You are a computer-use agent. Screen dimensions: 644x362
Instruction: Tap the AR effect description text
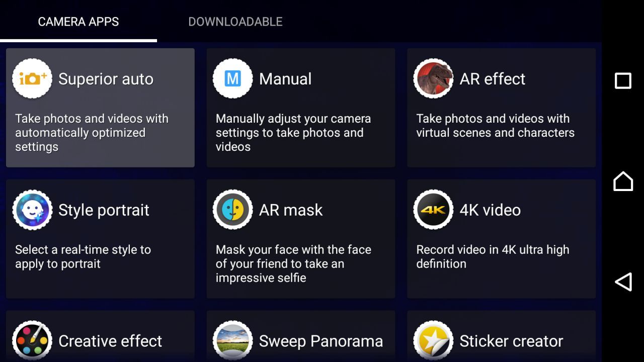[495, 126]
